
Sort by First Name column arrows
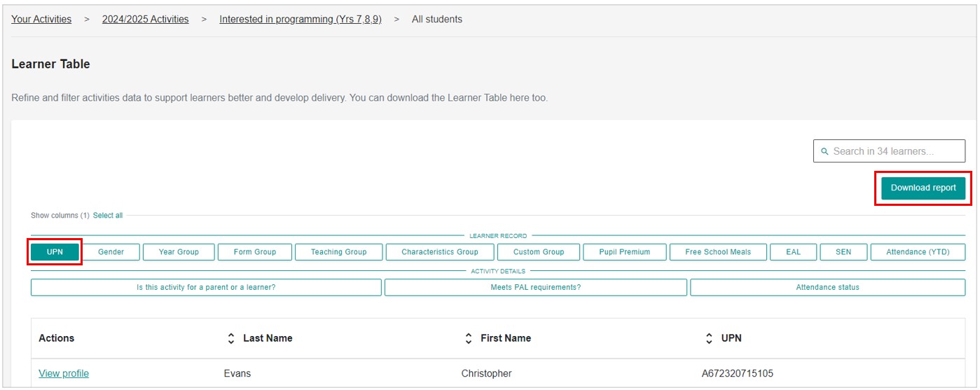469,338
